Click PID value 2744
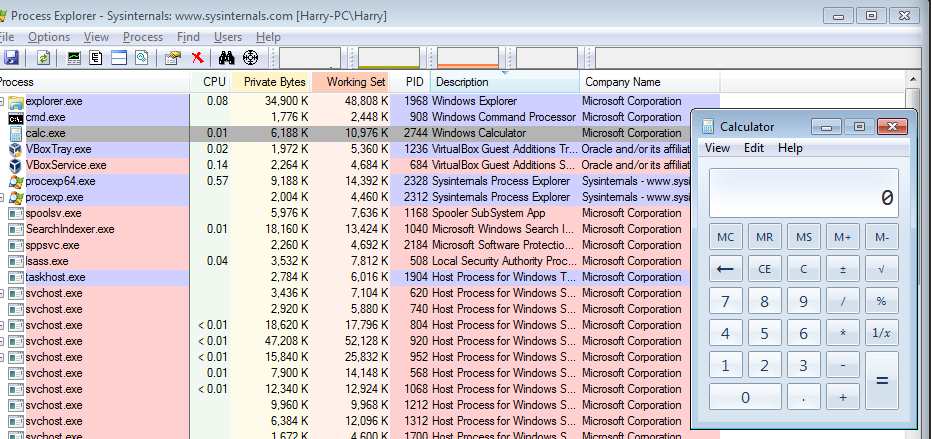Viewport: 931px width, 439px height. tap(416, 134)
